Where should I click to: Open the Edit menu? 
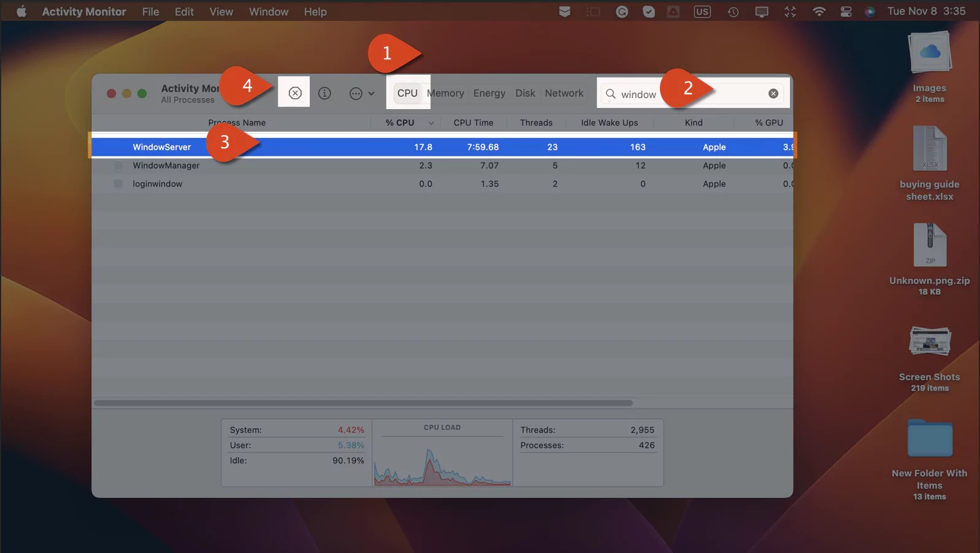tap(184, 11)
